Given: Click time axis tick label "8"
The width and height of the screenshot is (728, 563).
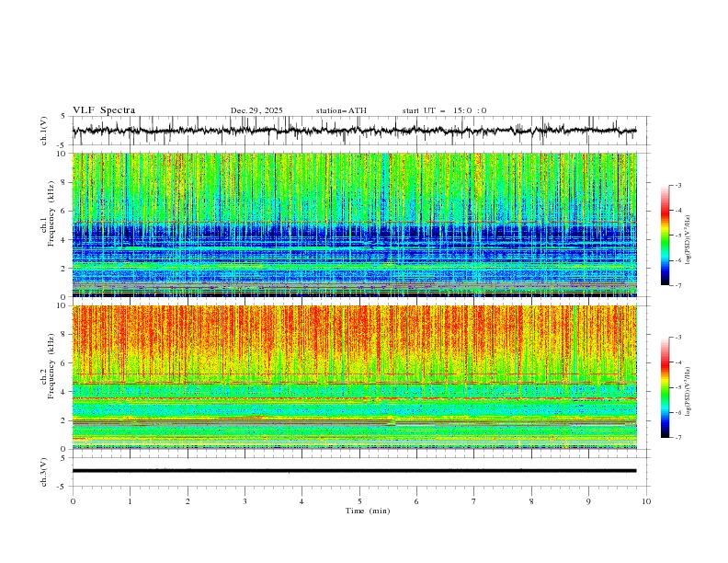Looking at the screenshot, I should 531,501.
